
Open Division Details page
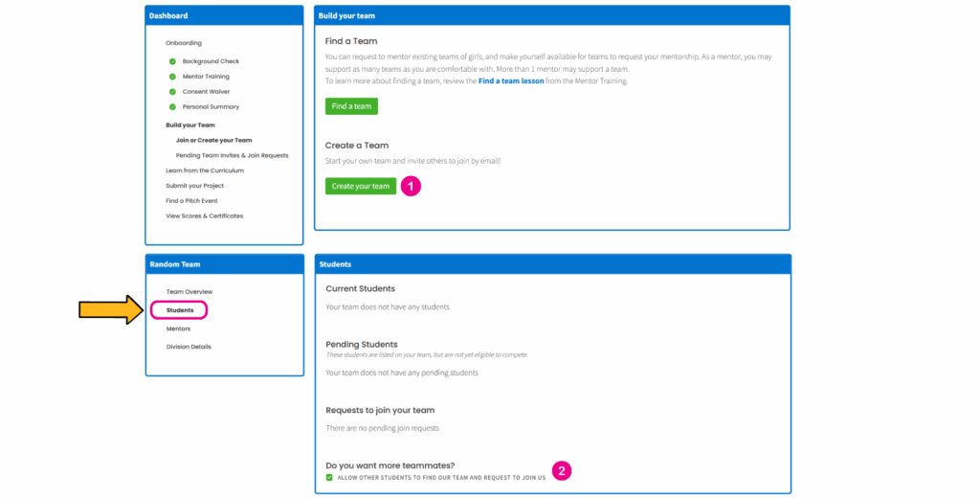(189, 347)
